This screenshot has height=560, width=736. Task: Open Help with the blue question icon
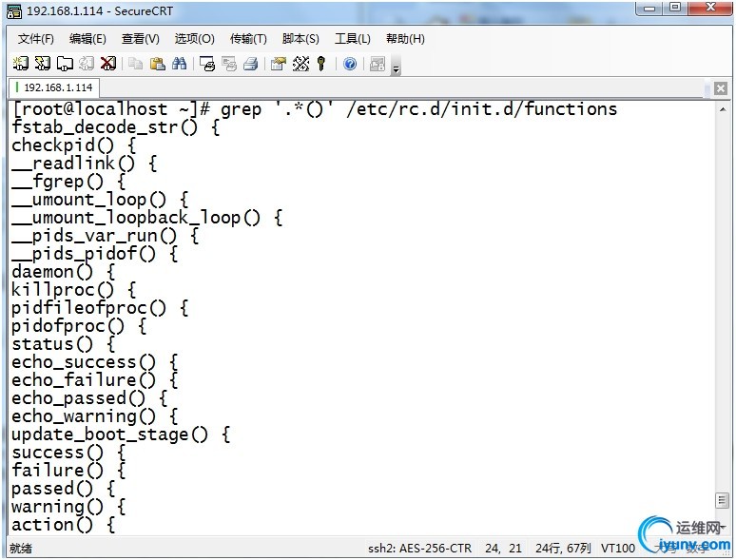350,64
